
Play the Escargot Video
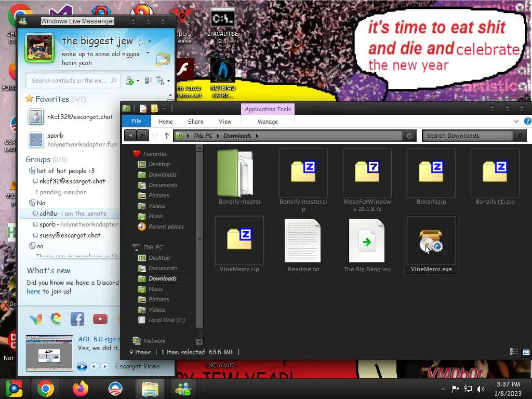82,366
